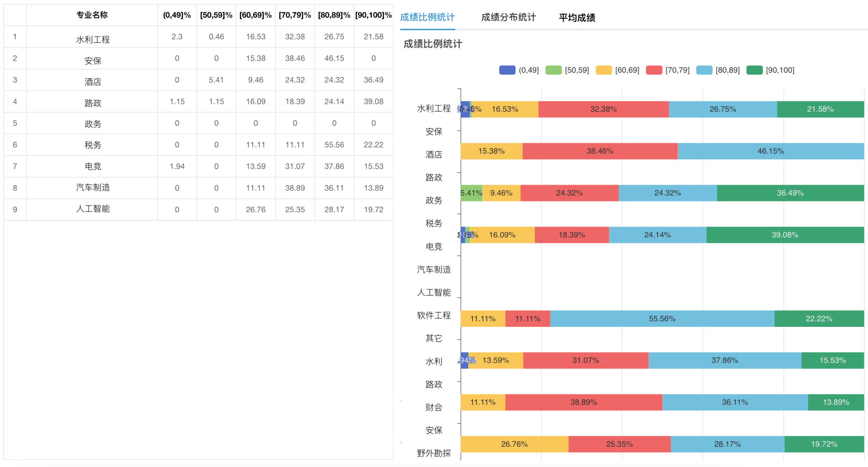868x467 pixels.
Task: Click the 32.38% red bar segment
Action: click(603, 109)
